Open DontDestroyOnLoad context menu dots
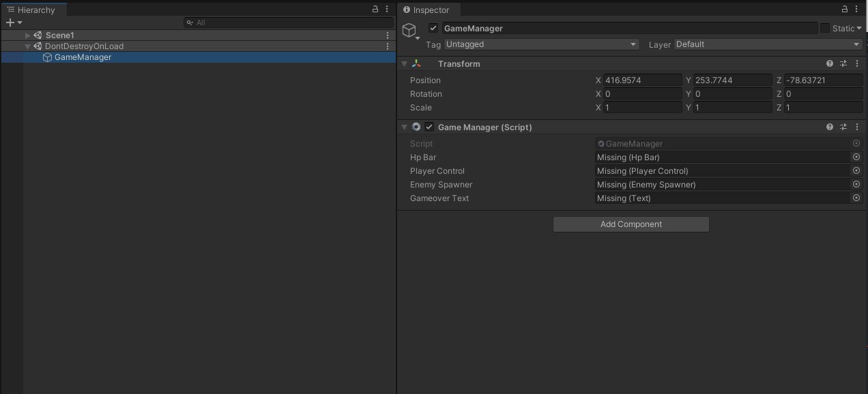The width and height of the screenshot is (868, 394). tap(388, 46)
